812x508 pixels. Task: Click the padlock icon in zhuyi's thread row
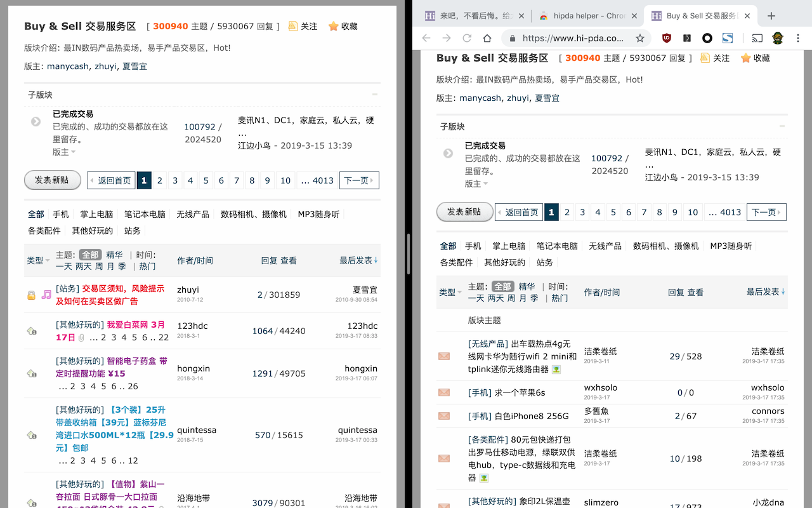[31, 295]
